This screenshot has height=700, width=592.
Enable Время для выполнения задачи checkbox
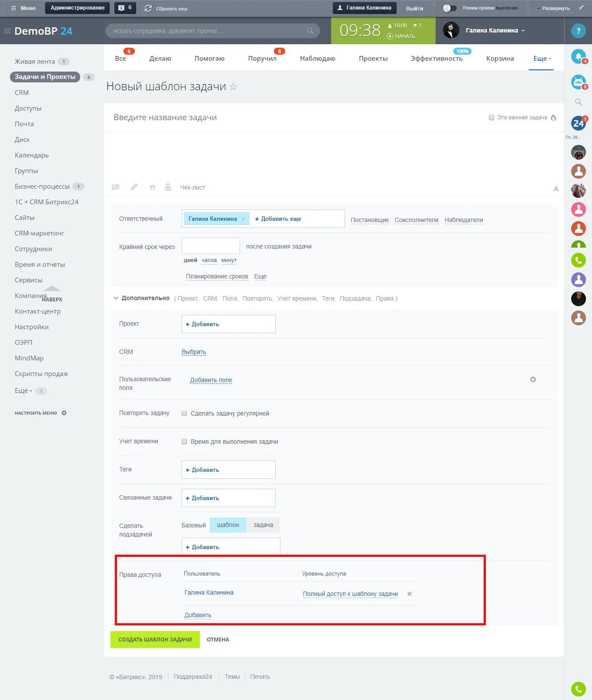(184, 442)
